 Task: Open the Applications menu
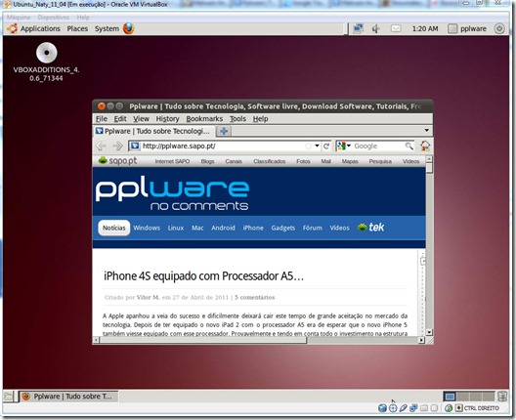(40, 28)
